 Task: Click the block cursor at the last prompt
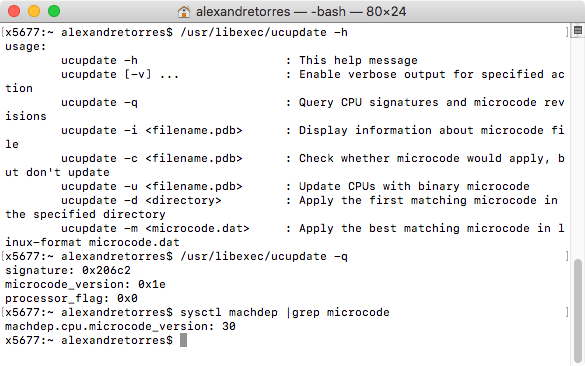pos(183,340)
